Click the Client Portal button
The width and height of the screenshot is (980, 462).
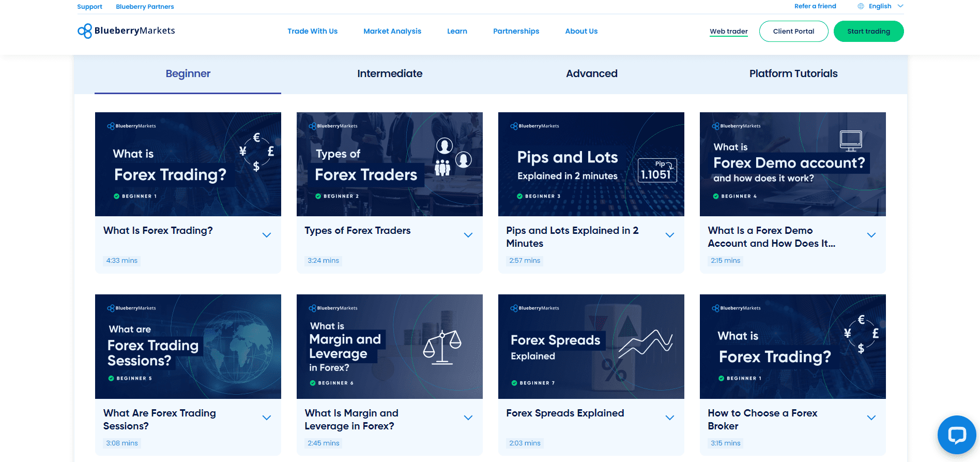[x=793, y=32]
